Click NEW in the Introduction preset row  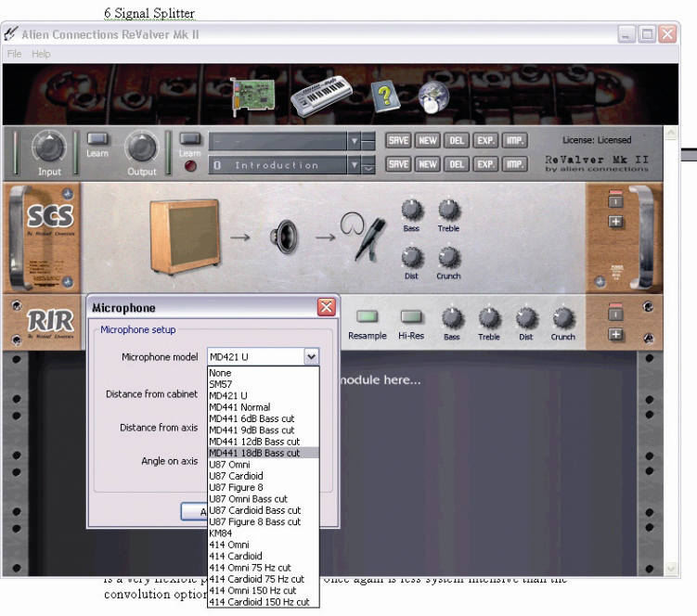428,164
